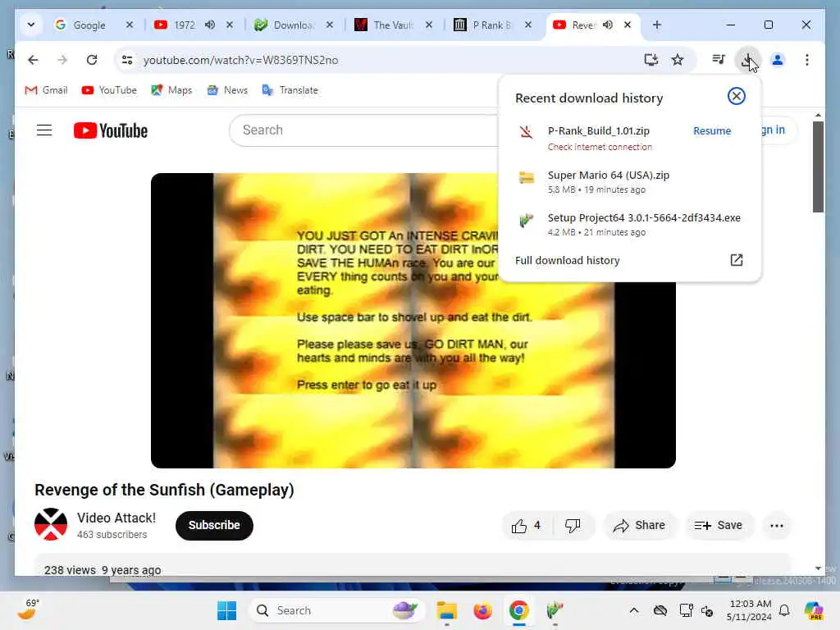The height and width of the screenshot is (630, 840).
Task: Click the Project64 installer file icon
Action: pyautogui.click(x=527, y=220)
